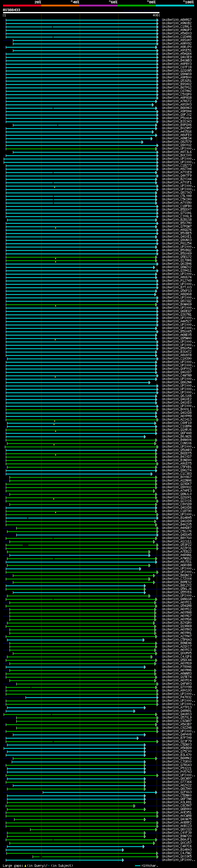
Task: Select the UniRef100_Q8NJL0 label
Action: click(x=177, y=494)
